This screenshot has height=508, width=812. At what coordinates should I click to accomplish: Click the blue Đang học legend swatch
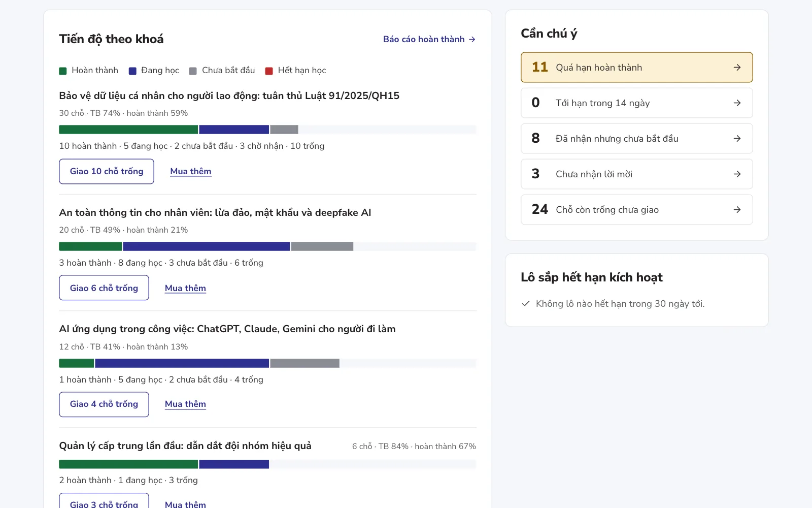tap(132, 71)
